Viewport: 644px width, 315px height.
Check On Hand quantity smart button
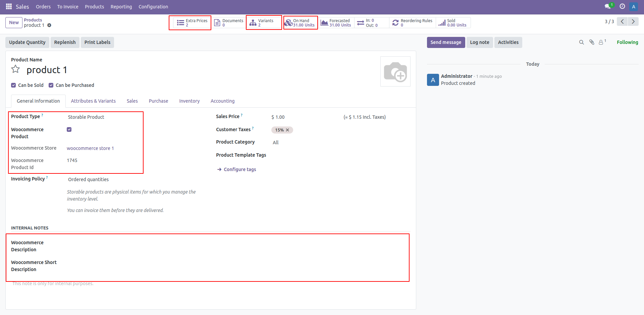[x=300, y=22]
